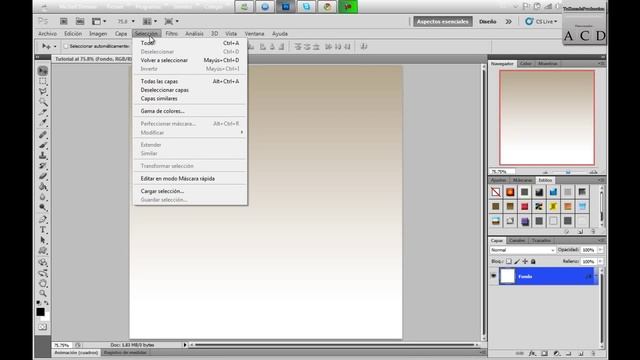
Task: Select the Eraser tool
Action: coord(43,176)
